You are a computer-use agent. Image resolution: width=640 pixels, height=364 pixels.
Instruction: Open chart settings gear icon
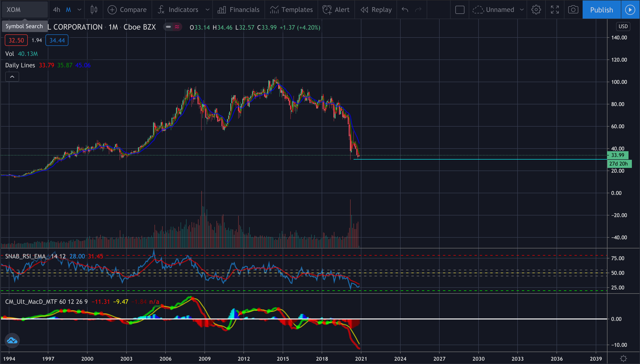click(x=536, y=10)
